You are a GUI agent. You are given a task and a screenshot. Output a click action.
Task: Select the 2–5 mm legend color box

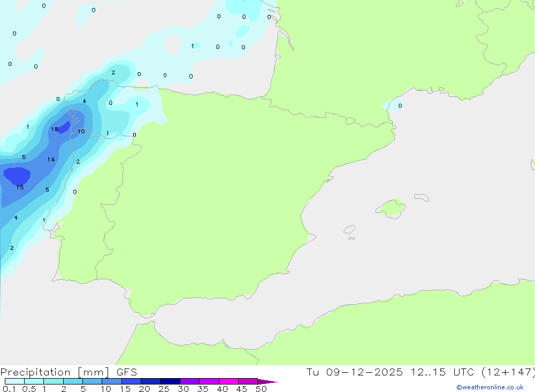point(73,381)
